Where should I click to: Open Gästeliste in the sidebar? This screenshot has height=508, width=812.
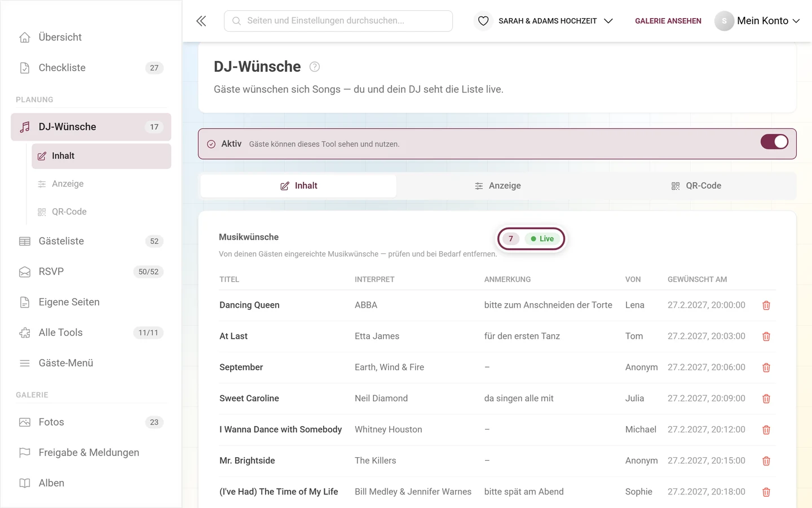point(91,241)
